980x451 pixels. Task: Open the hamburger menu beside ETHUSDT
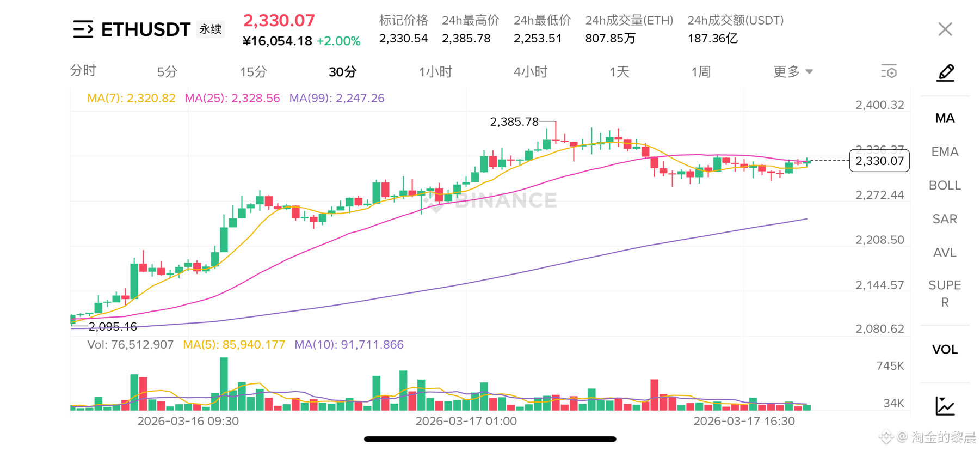(x=83, y=29)
